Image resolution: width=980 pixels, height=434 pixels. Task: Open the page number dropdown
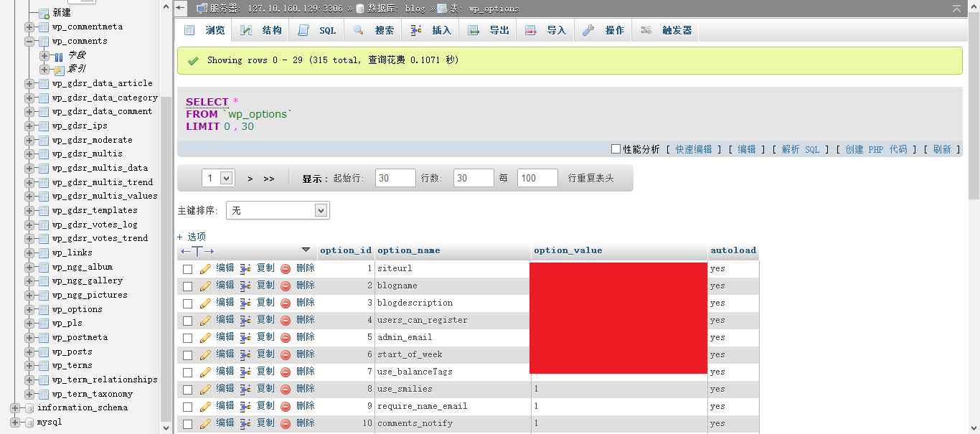pyautogui.click(x=218, y=178)
